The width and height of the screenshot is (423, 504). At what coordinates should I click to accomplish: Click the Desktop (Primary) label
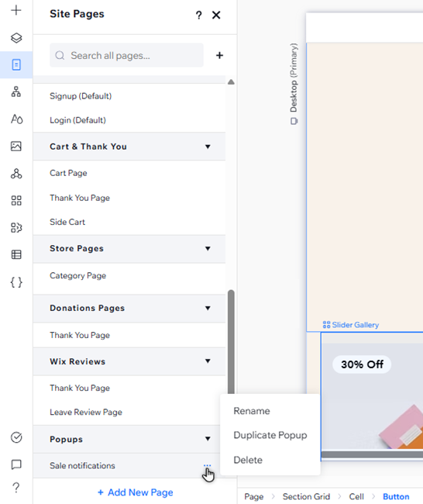pos(294,78)
